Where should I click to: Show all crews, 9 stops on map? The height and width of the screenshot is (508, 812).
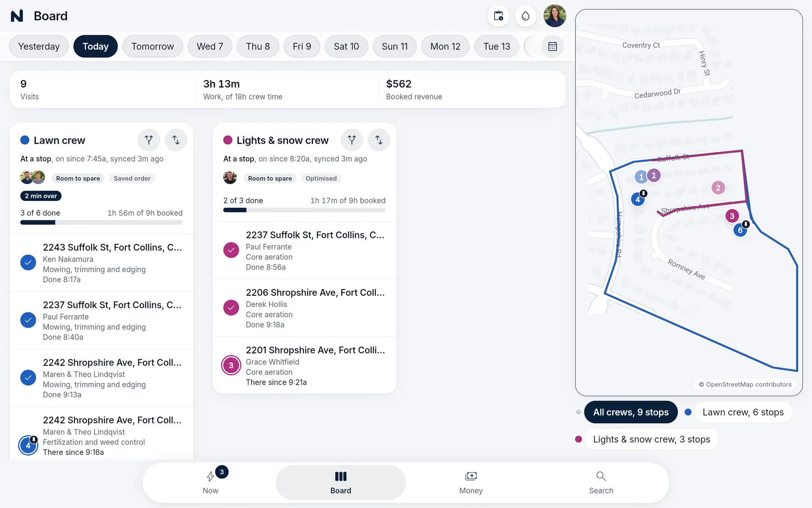tap(631, 412)
